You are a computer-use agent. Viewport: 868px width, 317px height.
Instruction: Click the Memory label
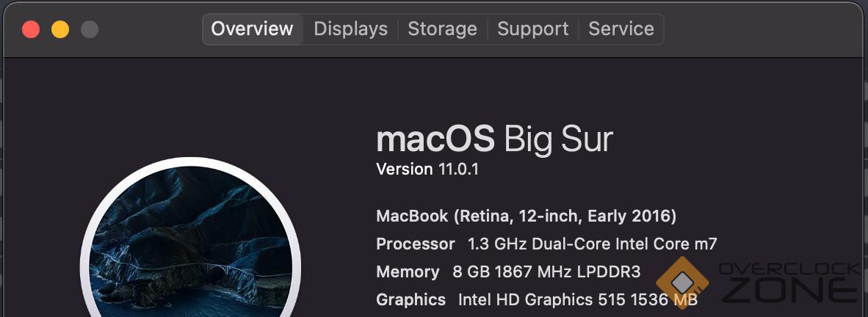coord(408,272)
